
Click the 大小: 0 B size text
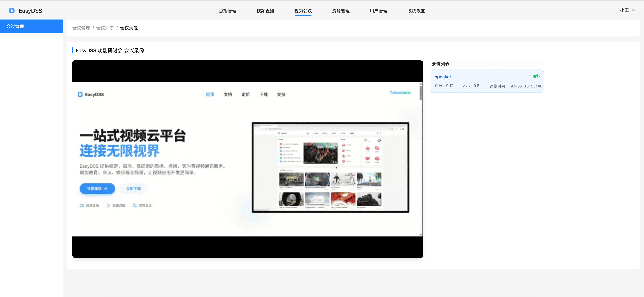[471, 86]
